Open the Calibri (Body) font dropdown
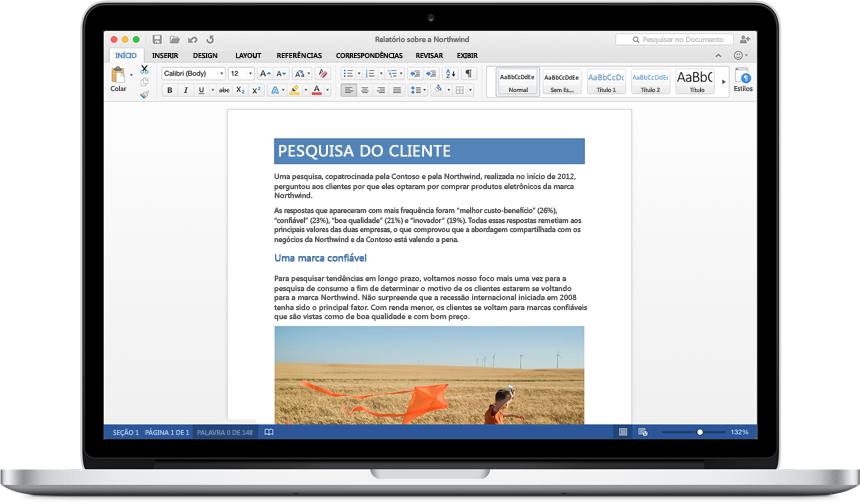 193,73
